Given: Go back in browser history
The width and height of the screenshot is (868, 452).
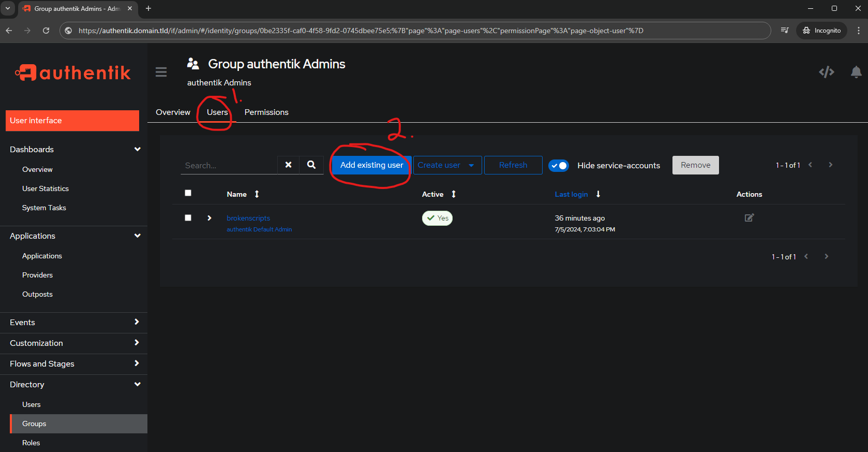Looking at the screenshot, I should 9,31.
